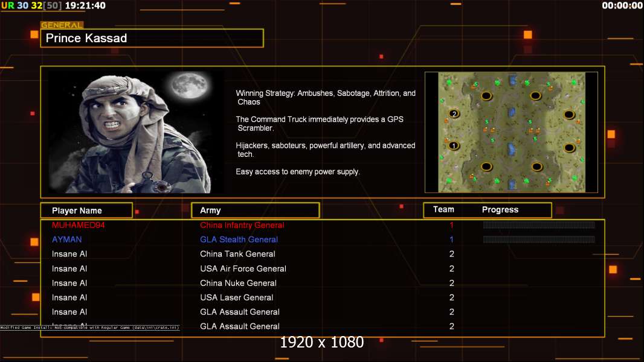Click the Winning Strategy description line
This screenshot has height=362, width=644.
coord(326,98)
